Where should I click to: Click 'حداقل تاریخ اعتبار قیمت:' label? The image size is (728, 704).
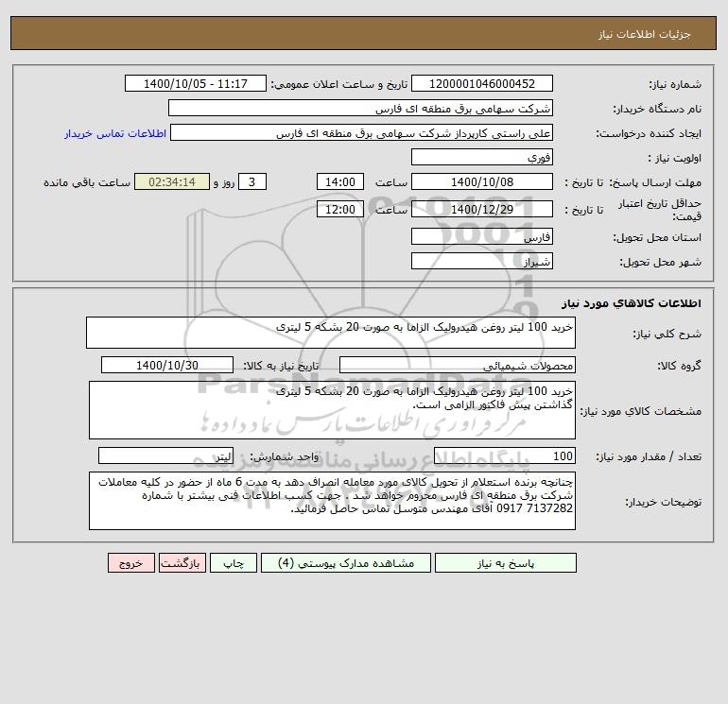[659, 210]
